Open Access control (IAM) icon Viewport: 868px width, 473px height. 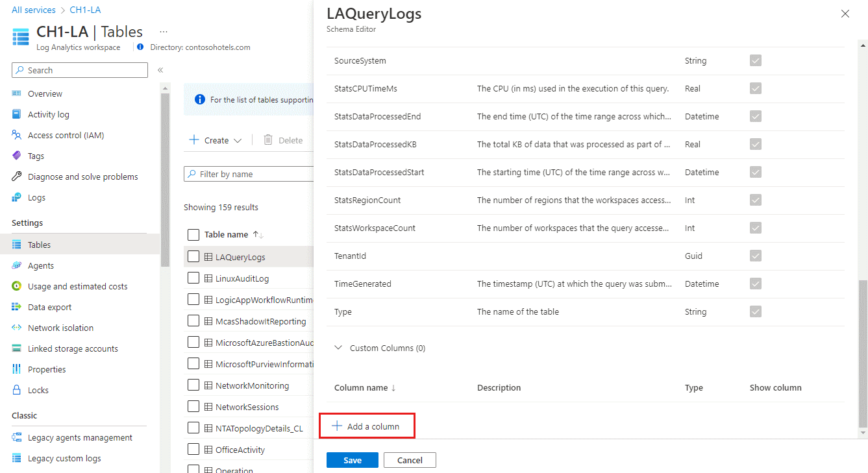point(17,135)
